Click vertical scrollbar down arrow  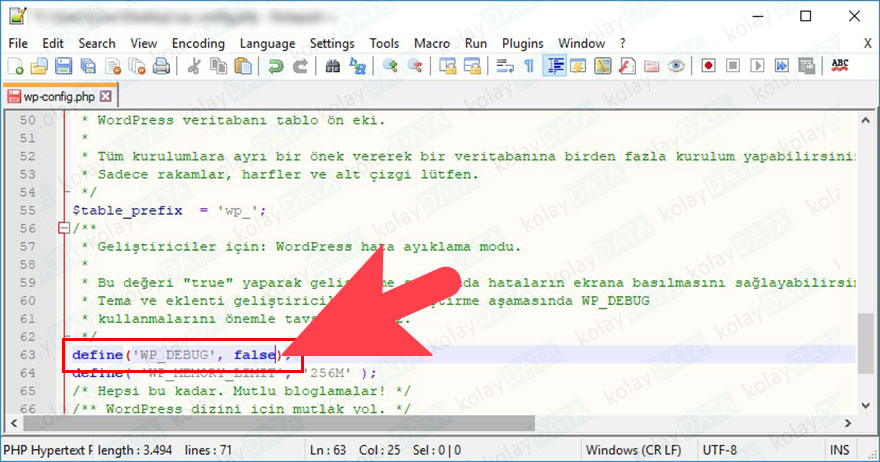pos(865,405)
